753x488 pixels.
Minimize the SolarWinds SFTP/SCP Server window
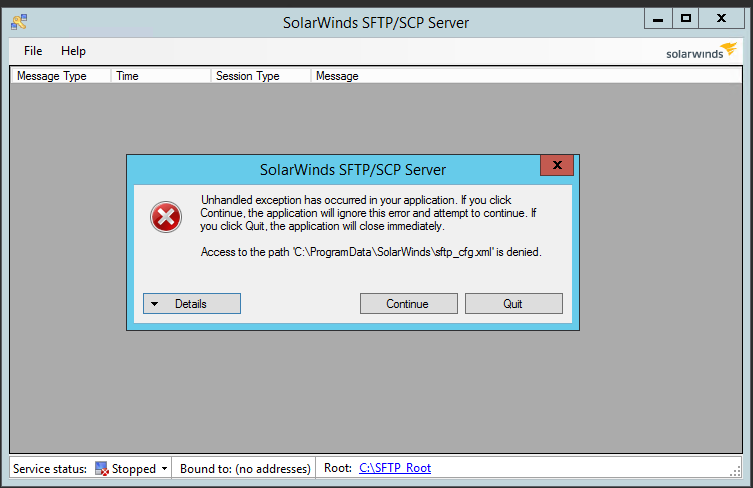pyautogui.click(x=658, y=19)
